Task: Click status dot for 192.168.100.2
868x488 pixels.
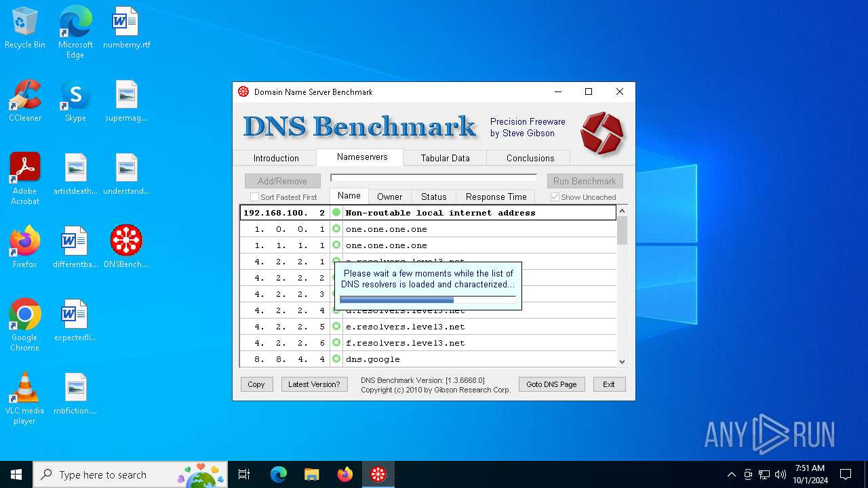Action: pyautogui.click(x=336, y=212)
